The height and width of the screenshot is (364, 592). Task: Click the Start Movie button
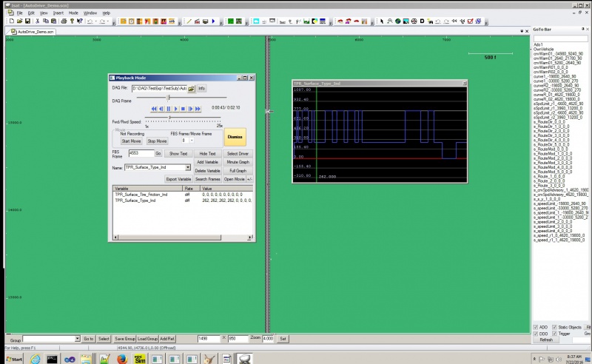tap(131, 141)
